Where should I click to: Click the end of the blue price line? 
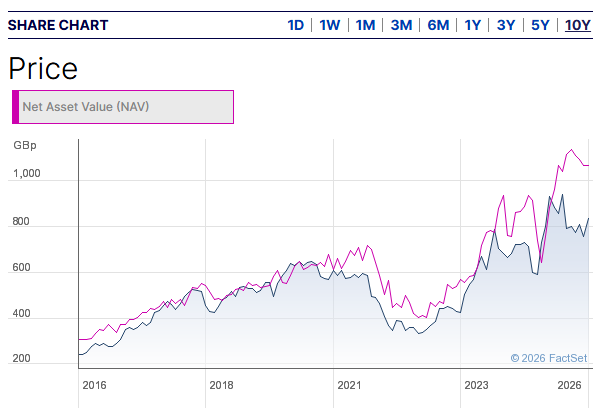pos(588,218)
